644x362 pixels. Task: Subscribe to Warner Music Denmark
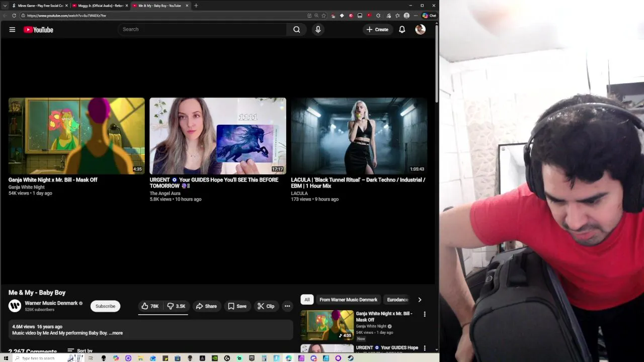coord(105,306)
